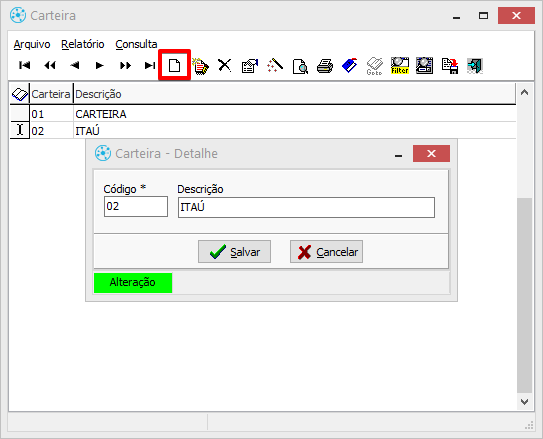The width and height of the screenshot is (543, 439).
Task: Click the duplicate record icon
Action: pos(200,66)
